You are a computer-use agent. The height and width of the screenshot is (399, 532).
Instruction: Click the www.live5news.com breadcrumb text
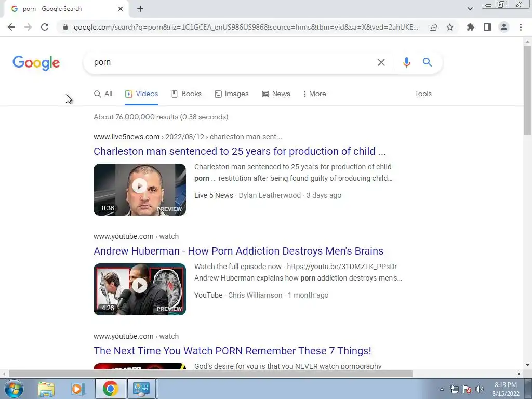pyautogui.click(x=127, y=137)
